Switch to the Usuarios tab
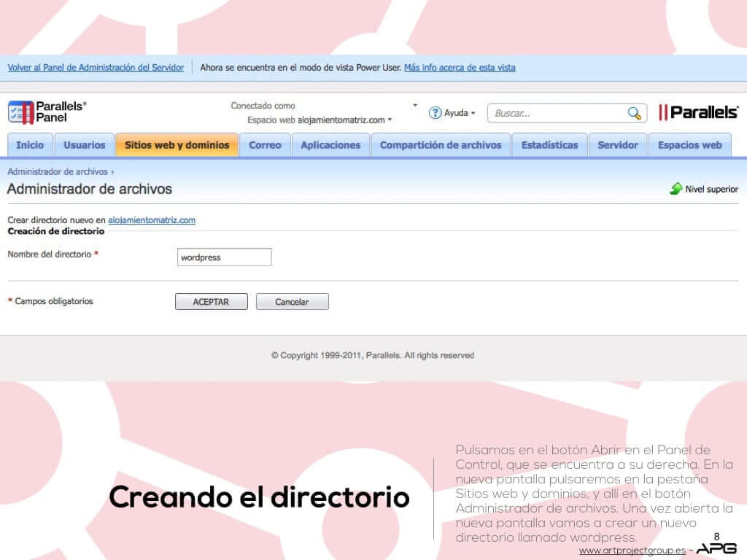Screen dimensions: 747x560 [x=85, y=145]
